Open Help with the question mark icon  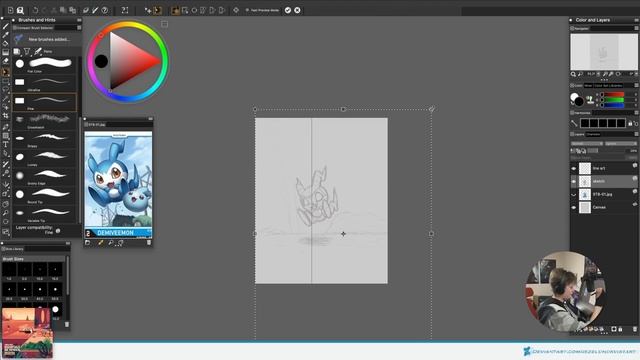tap(105, 10)
